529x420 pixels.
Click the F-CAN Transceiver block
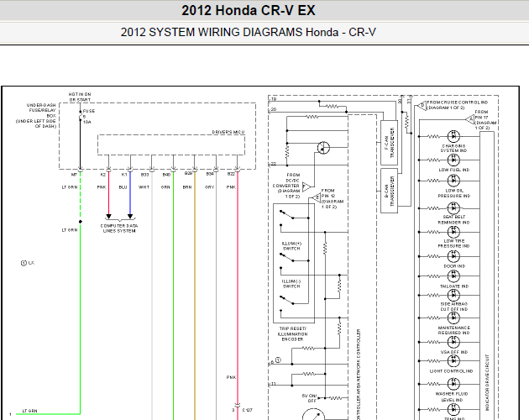click(389, 143)
